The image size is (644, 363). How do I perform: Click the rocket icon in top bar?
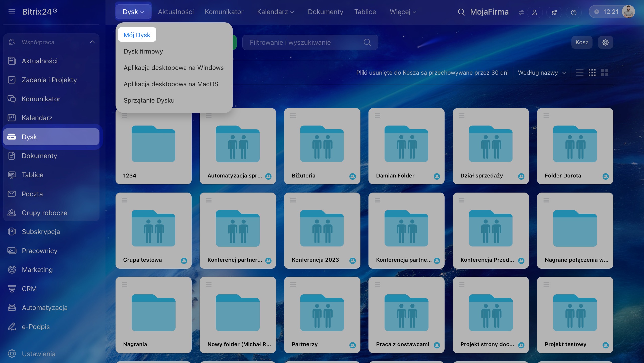554,12
